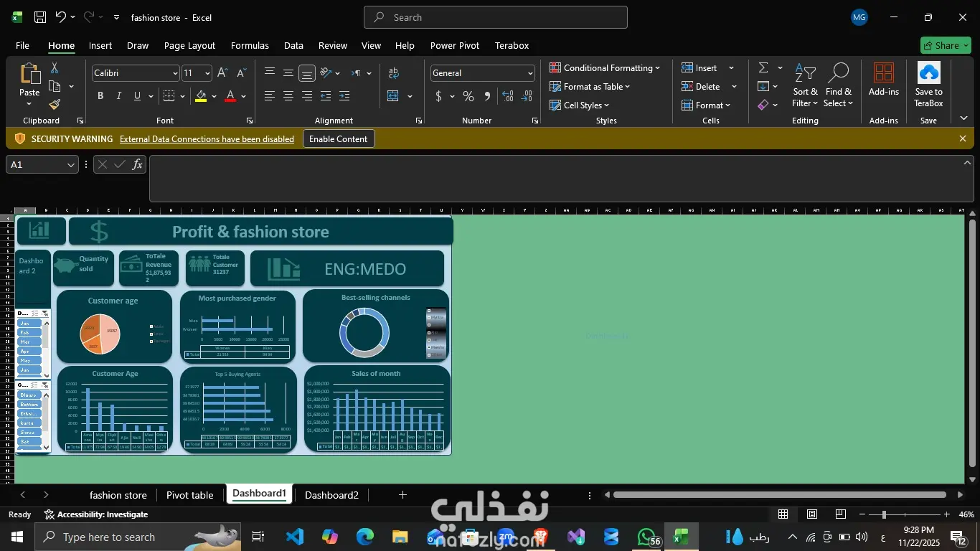Add a new sheet with the plus
This screenshot has width=980, height=551.
pyautogui.click(x=402, y=495)
